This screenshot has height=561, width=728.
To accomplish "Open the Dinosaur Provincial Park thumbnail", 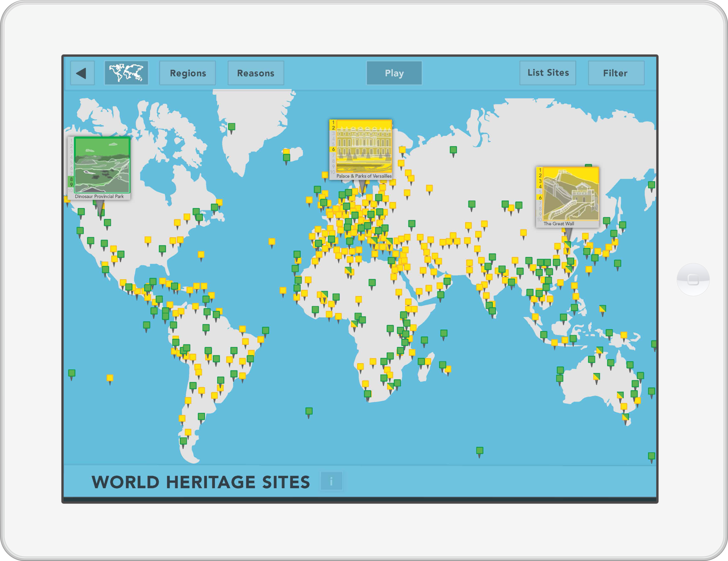I will pos(99,168).
